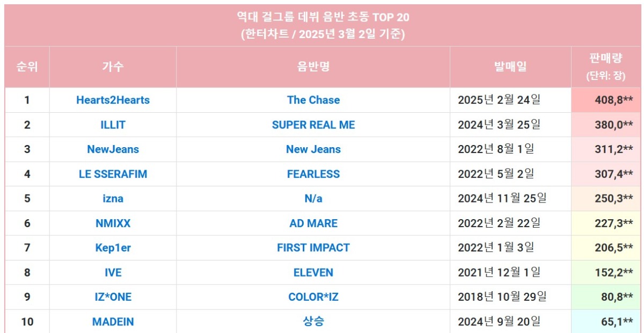Open the New Jeans album link

click(313, 149)
